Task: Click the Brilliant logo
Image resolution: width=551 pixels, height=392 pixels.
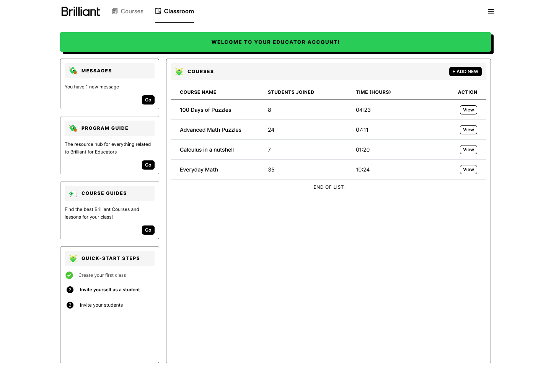Action: [x=81, y=11]
